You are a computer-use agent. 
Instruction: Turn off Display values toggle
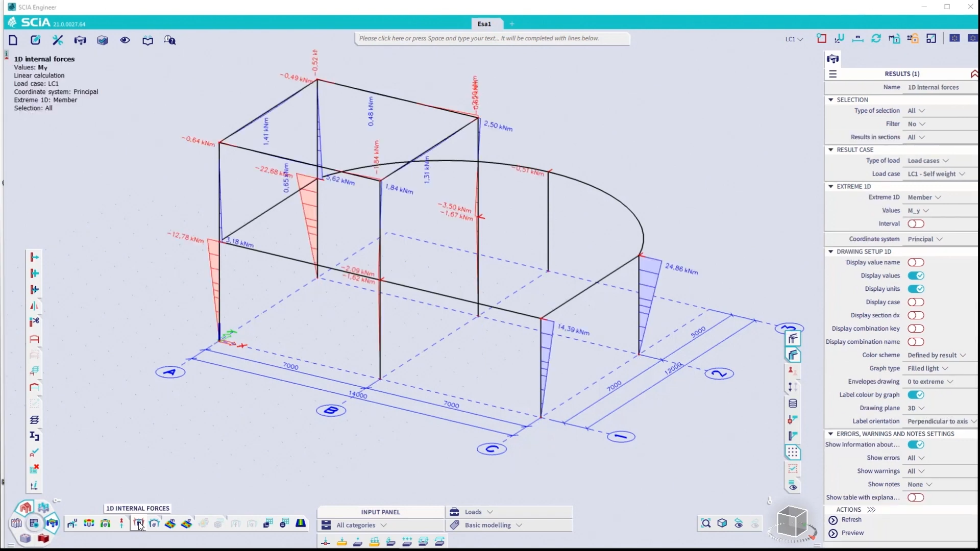click(x=916, y=275)
